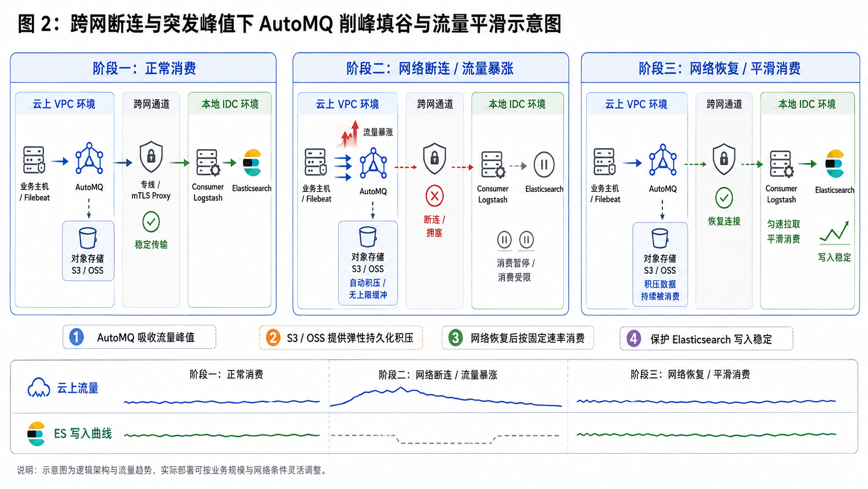The height and width of the screenshot is (489, 868).
Task: Click the 业务主机 server icon in 阶段三
Action: tap(604, 162)
